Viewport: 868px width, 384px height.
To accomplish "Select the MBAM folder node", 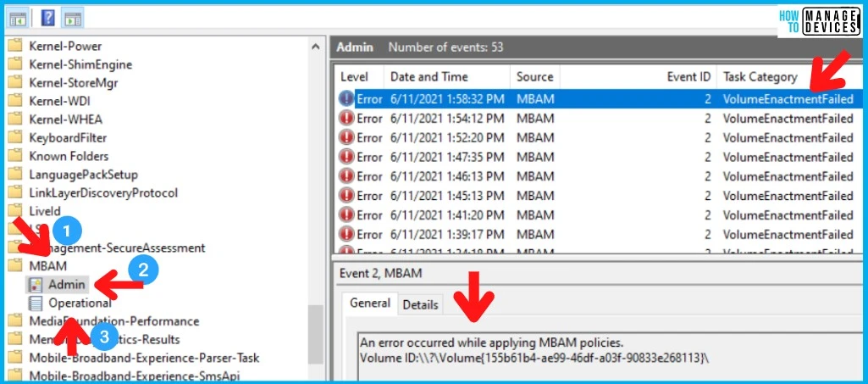I will click(47, 266).
